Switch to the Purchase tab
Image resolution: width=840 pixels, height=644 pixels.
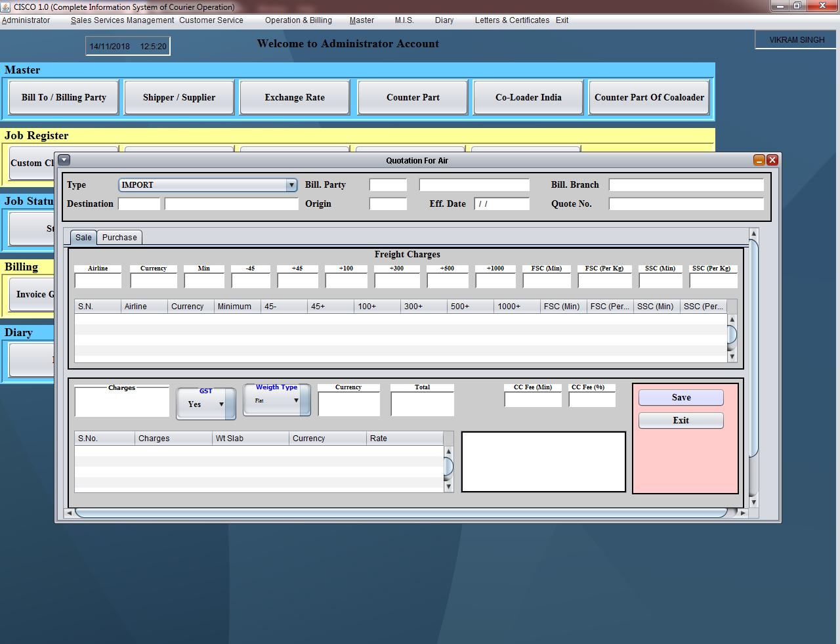(119, 238)
